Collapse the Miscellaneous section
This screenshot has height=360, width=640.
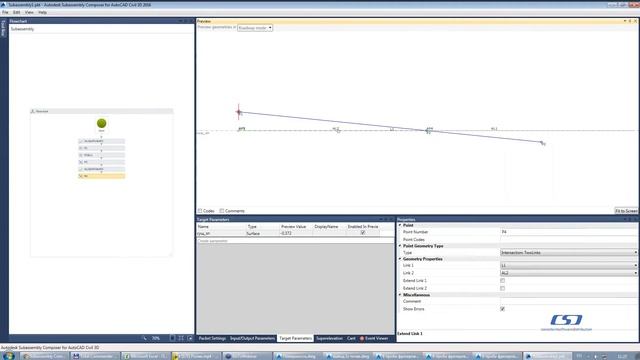click(400, 295)
